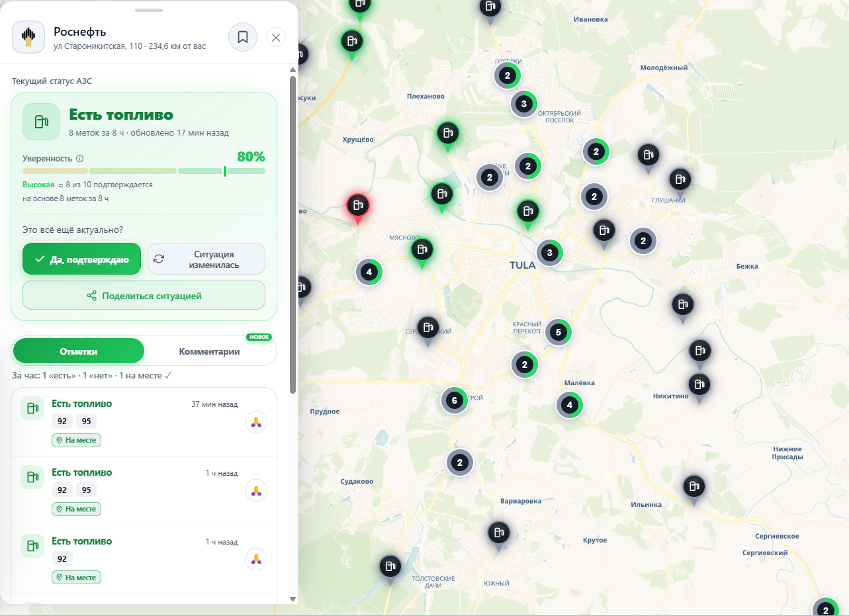Click the Нижние Присады map label
The image size is (849, 616).
(x=787, y=453)
